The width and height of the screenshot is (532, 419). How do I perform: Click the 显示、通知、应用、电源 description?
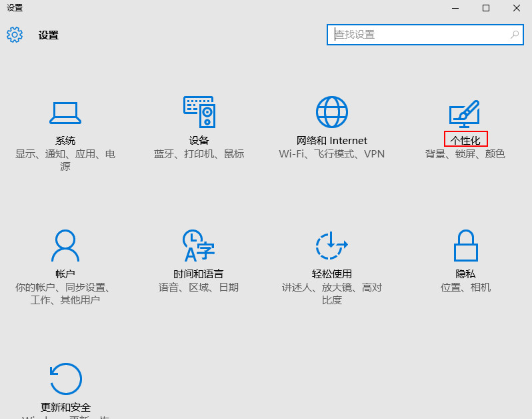pos(65,160)
